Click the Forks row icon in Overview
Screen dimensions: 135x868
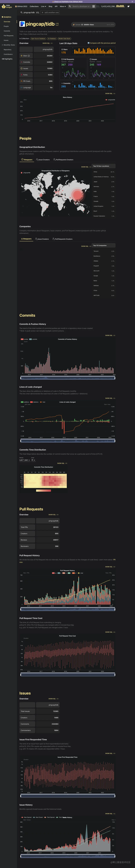[x=21, y=75]
